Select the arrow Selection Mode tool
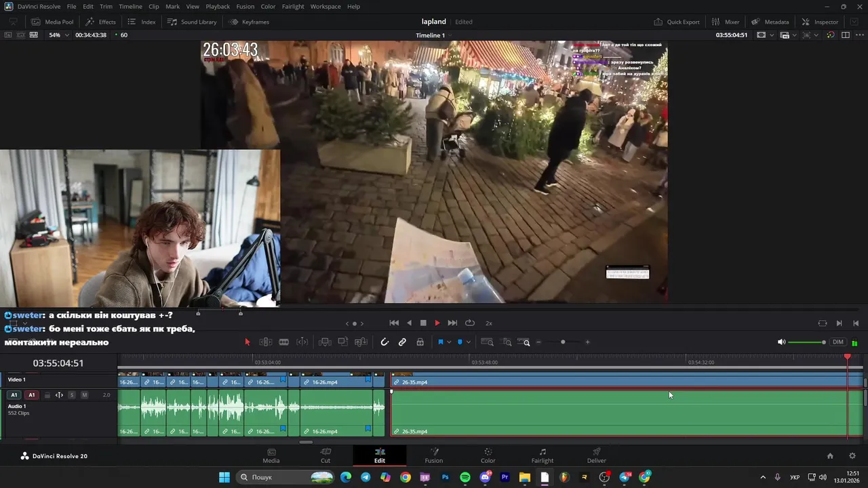The image size is (868, 488). click(x=247, y=342)
